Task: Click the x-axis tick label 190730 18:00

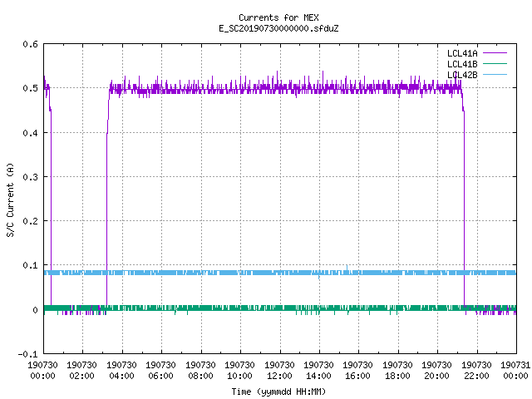Action: [x=397, y=370]
